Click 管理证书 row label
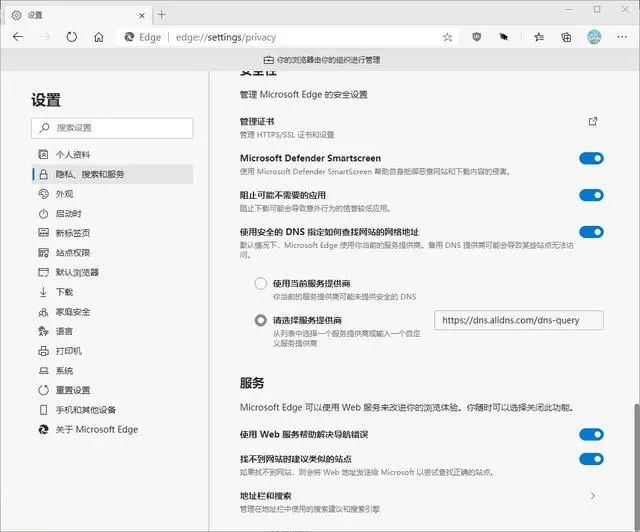 coord(257,122)
